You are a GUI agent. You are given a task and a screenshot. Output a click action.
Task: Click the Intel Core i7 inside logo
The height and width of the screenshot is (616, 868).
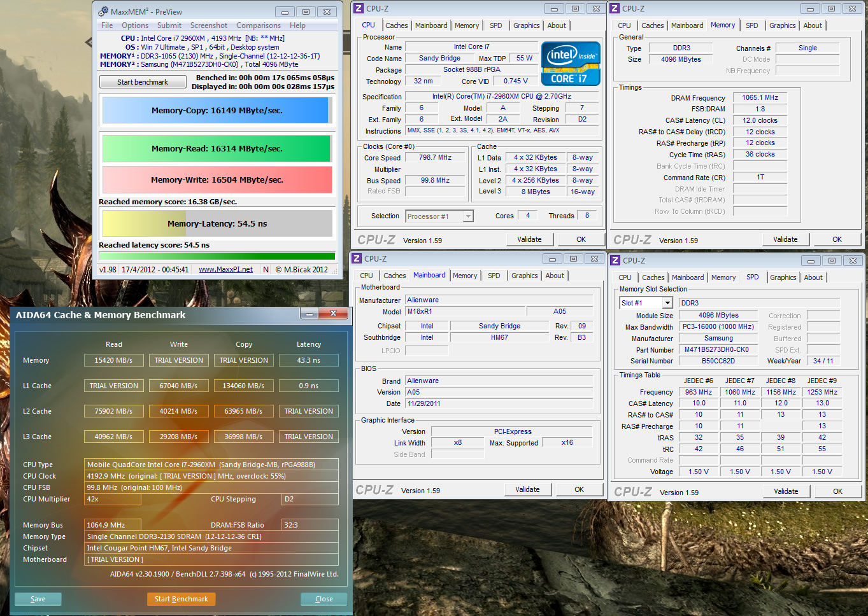click(571, 64)
